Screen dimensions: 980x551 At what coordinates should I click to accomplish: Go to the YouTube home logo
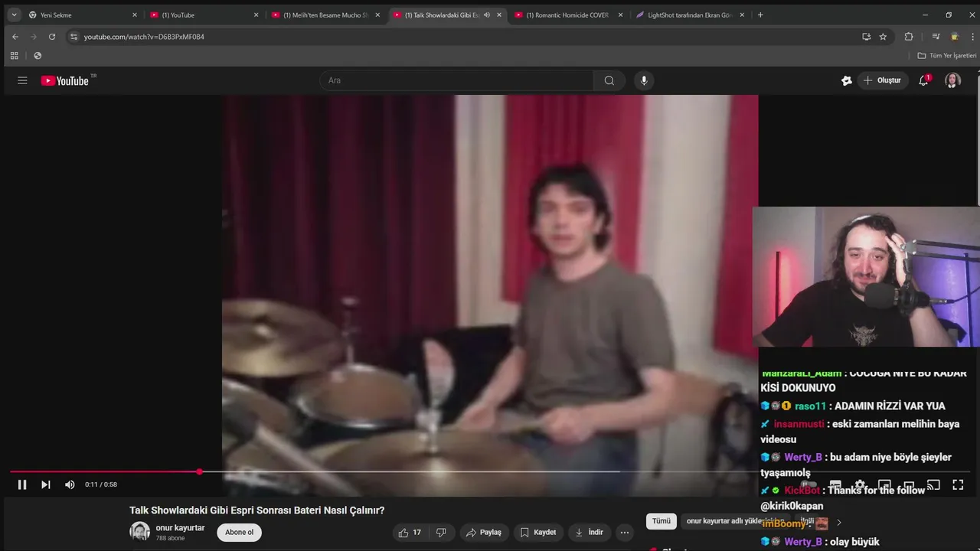pyautogui.click(x=65, y=80)
